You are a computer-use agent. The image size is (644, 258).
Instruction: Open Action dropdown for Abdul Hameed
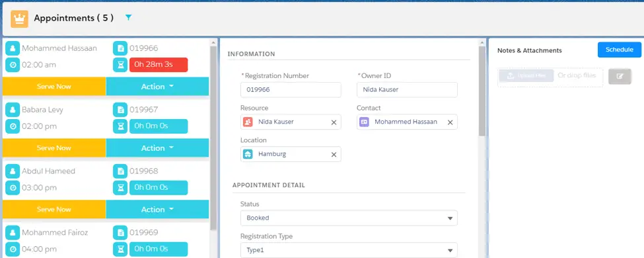(x=158, y=210)
